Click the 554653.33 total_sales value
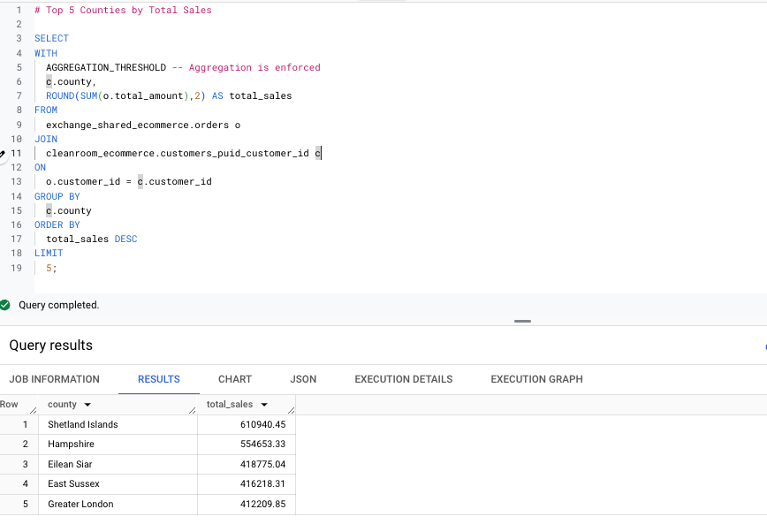 point(262,445)
